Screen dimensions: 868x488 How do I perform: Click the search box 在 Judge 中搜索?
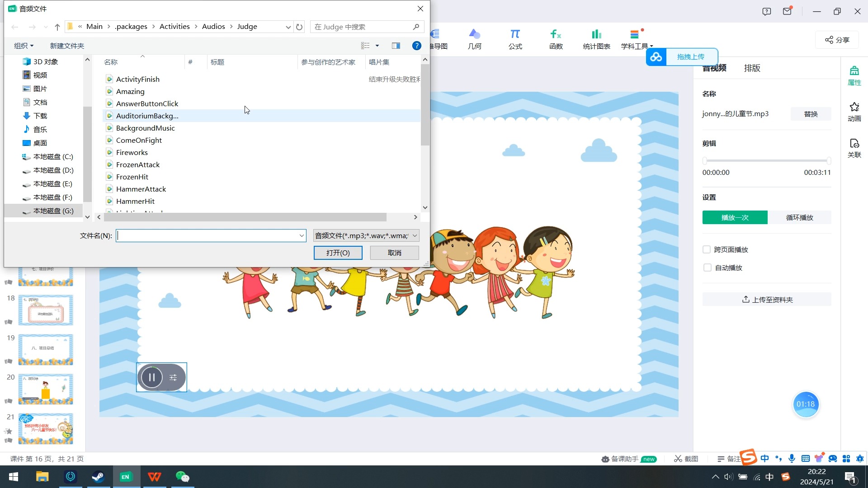coord(366,27)
